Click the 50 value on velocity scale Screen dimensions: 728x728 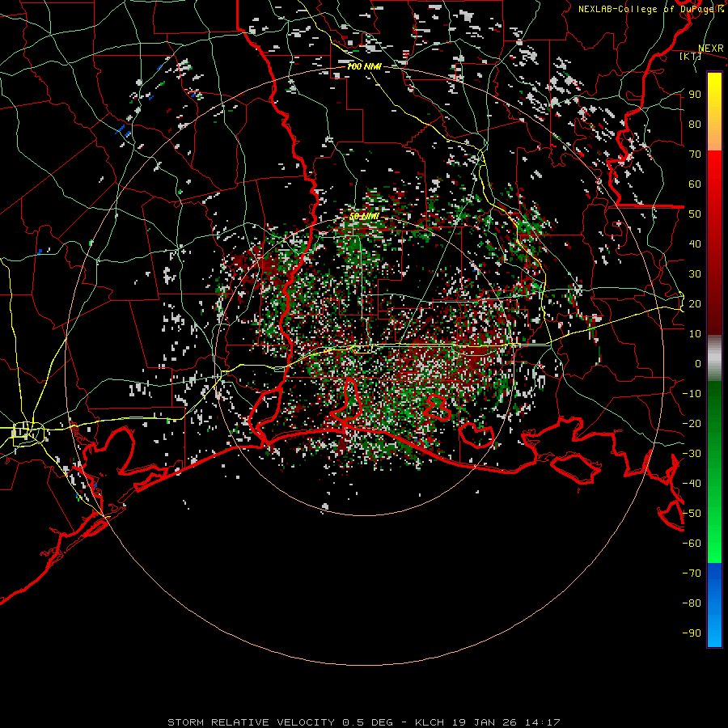click(695, 214)
